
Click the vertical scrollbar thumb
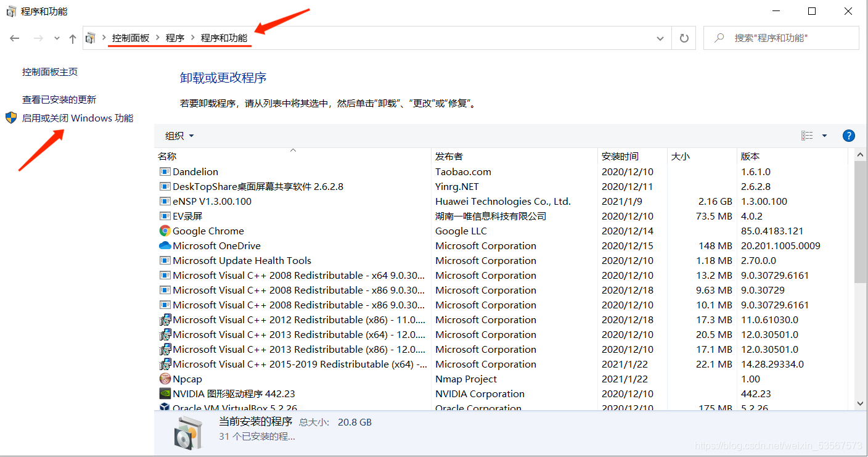[x=861, y=222]
